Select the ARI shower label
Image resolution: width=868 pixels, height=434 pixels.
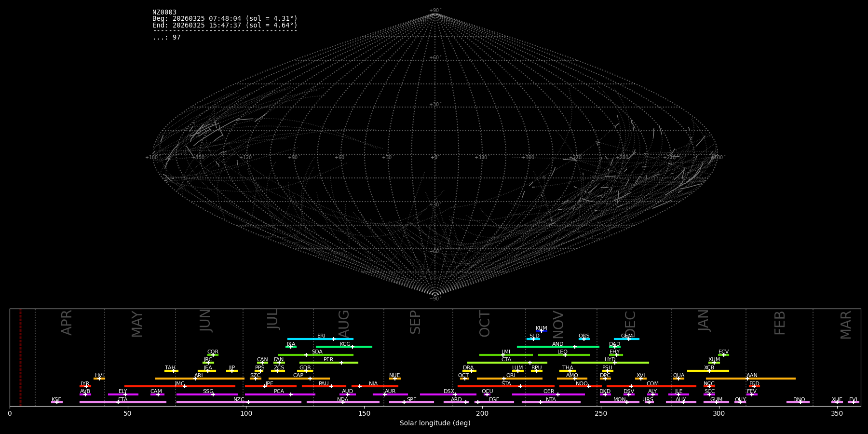199,376
